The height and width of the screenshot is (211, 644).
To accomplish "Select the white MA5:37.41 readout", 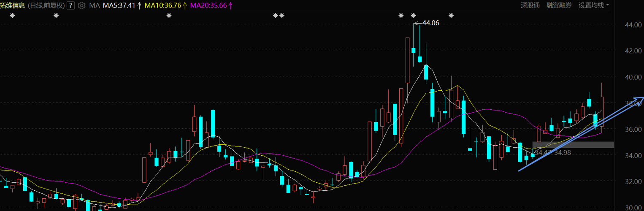I will (x=122, y=5).
